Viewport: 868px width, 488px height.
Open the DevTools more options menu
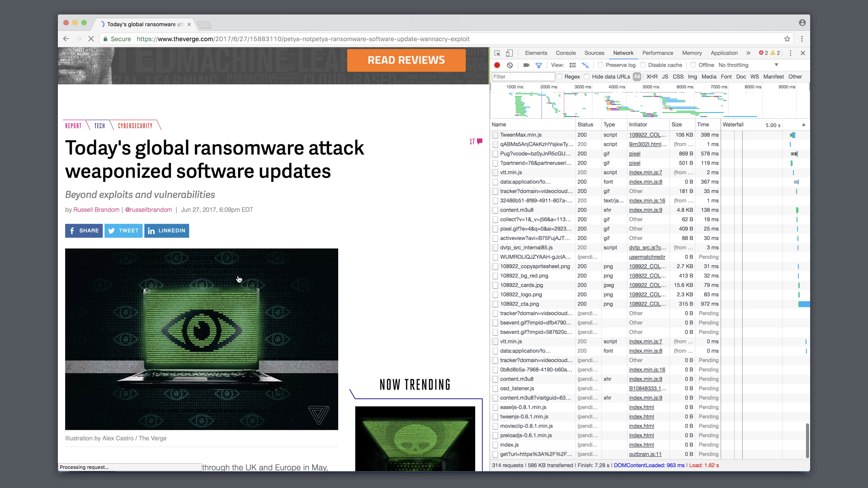click(x=790, y=53)
